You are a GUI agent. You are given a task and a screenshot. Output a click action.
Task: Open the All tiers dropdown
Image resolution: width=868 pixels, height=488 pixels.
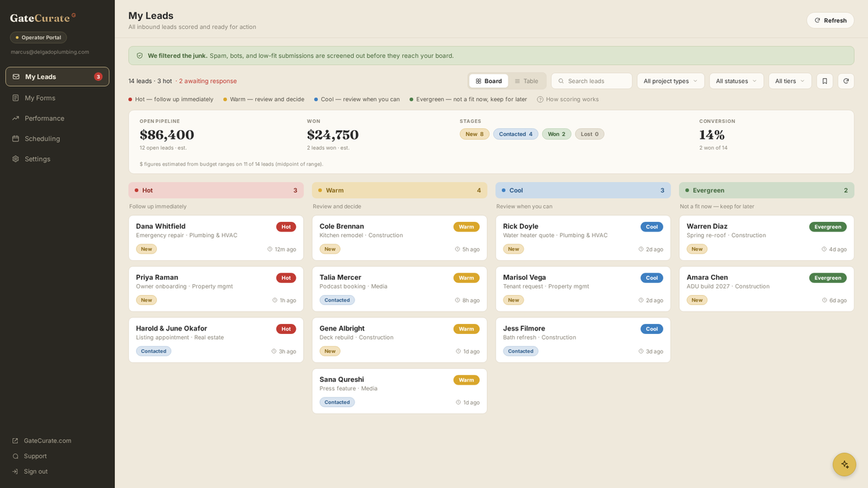pyautogui.click(x=790, y=81)
